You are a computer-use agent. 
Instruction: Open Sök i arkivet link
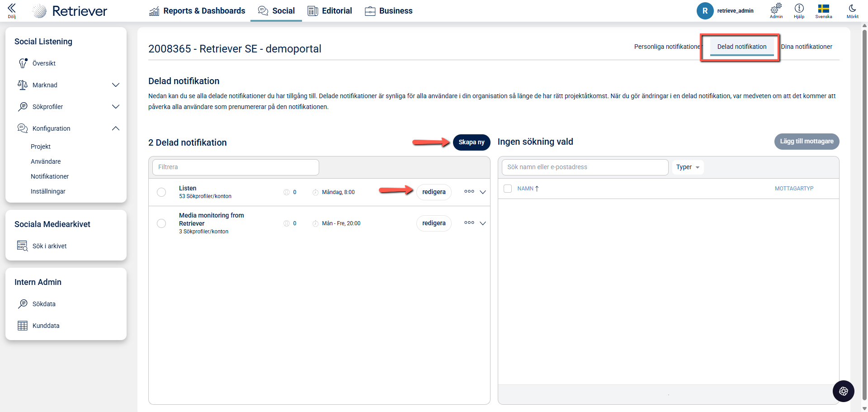50,246
